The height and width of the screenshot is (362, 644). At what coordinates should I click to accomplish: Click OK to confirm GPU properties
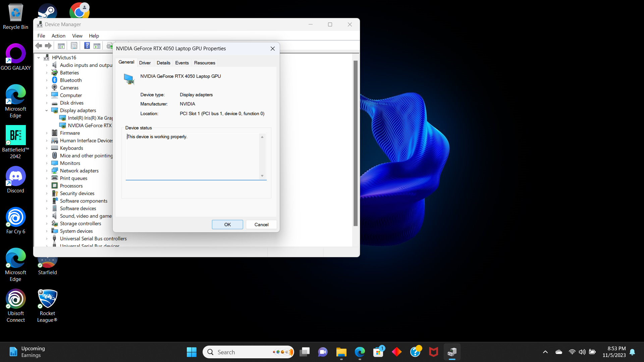227,225
